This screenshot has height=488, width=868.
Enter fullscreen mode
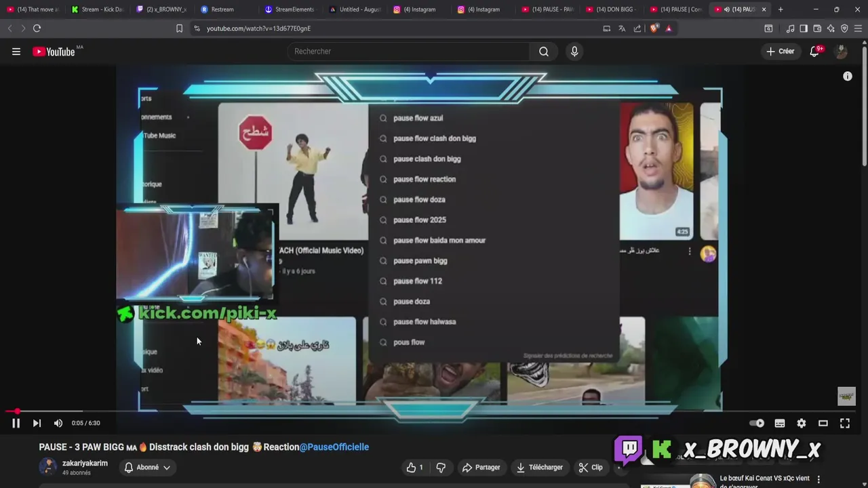pos(845,423)
